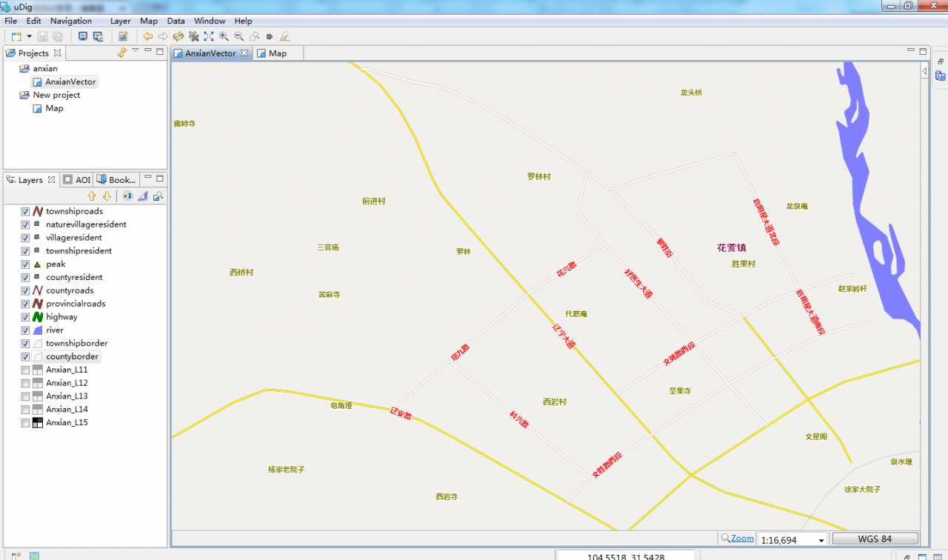Disable the highway layer visibility

tap(25, 317)
